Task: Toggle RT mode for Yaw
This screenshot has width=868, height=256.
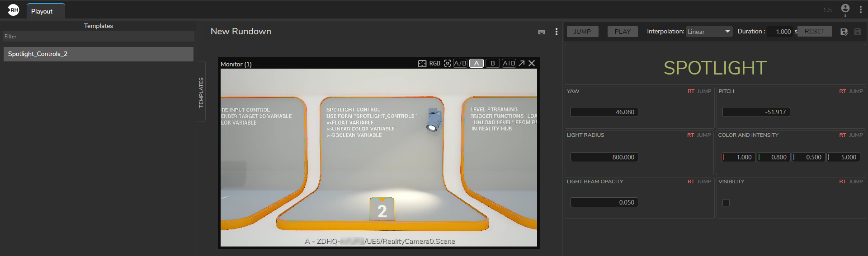Action: [690, 91]
